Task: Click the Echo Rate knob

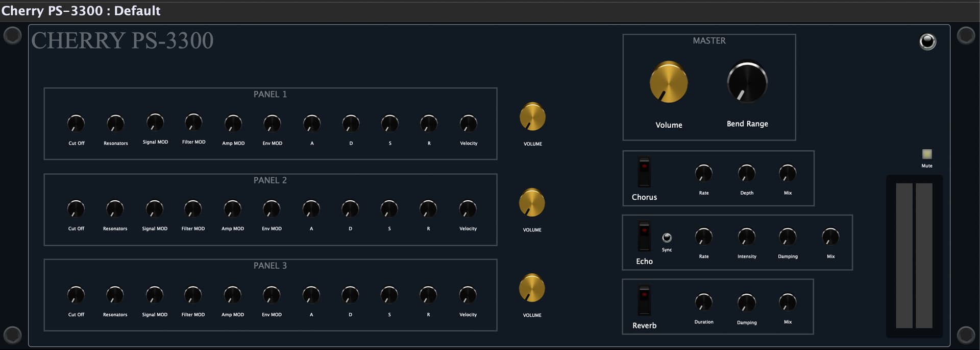Action: tap(704, 237)
